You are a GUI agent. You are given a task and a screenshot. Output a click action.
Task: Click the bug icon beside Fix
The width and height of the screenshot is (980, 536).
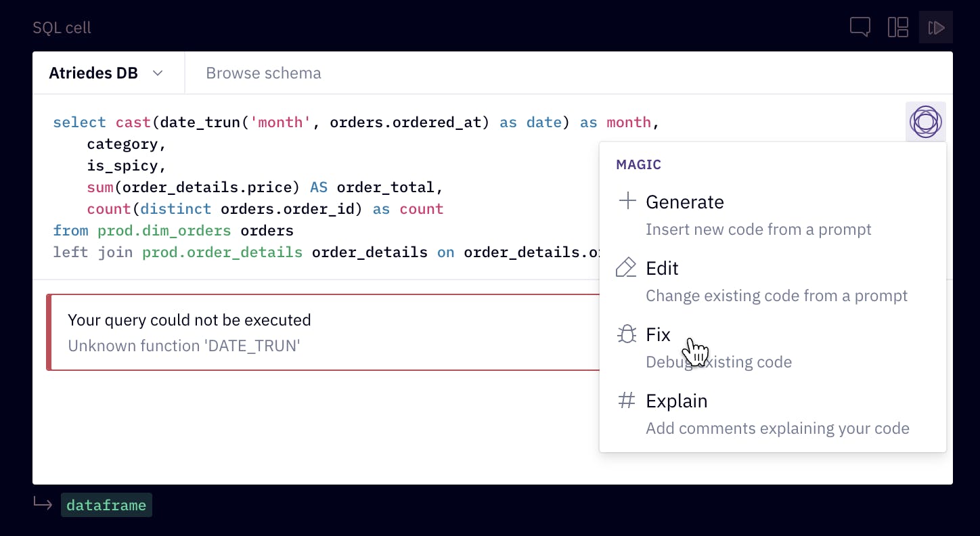627,334
